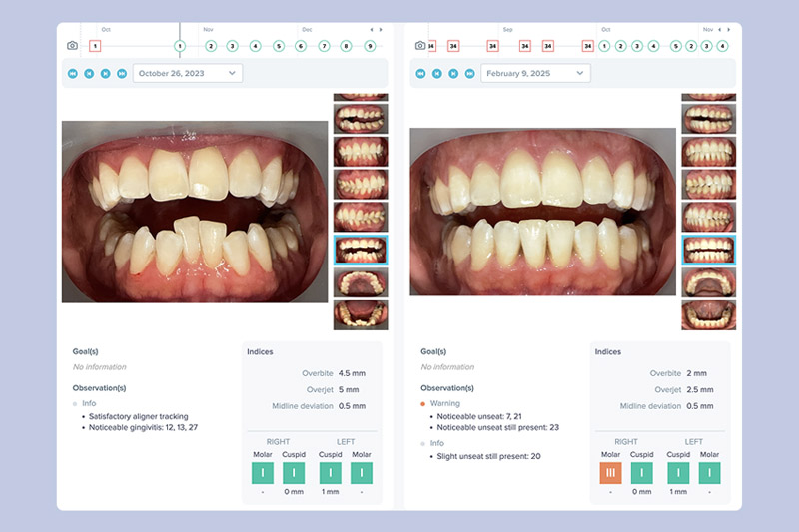Click orange class III right Molar icon
The height and width of the screenshot is (532, 799).
[610, 473]
